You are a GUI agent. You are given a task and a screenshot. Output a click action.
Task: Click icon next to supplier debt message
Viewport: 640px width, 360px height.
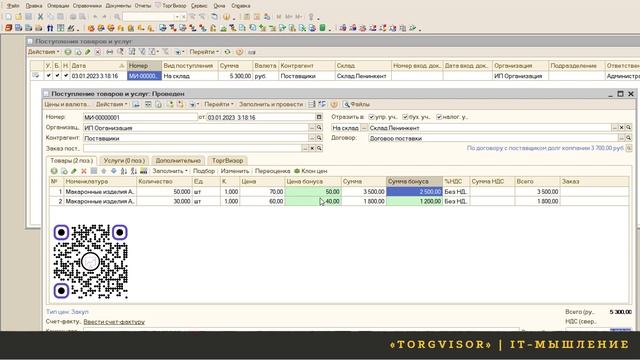click(x=629, y=148)
